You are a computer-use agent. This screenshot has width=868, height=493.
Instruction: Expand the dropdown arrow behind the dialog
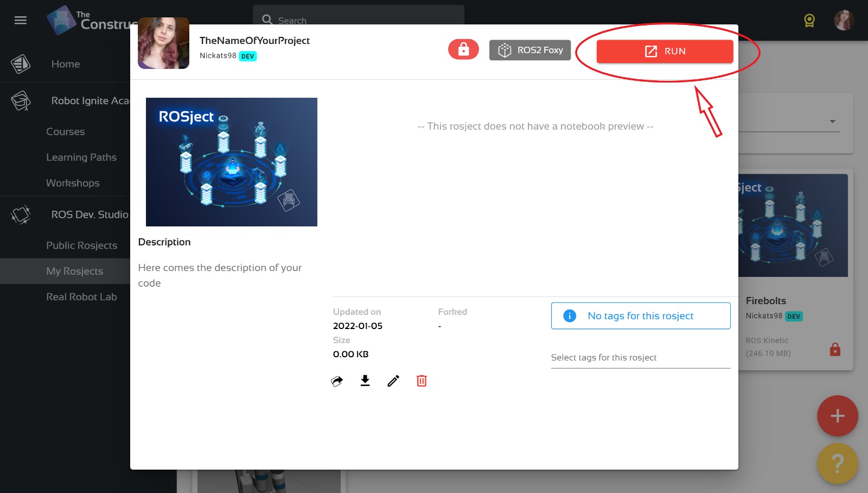click(832, 122)
